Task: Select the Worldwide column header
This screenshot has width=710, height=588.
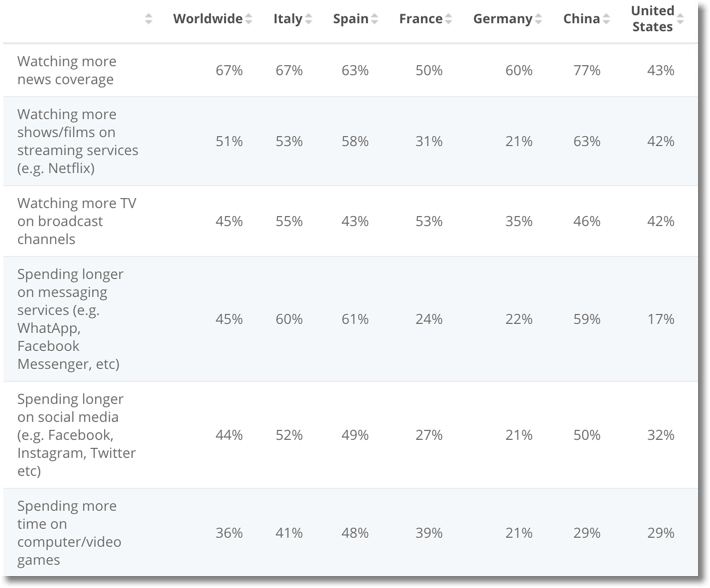Action: tap(208, 19)
